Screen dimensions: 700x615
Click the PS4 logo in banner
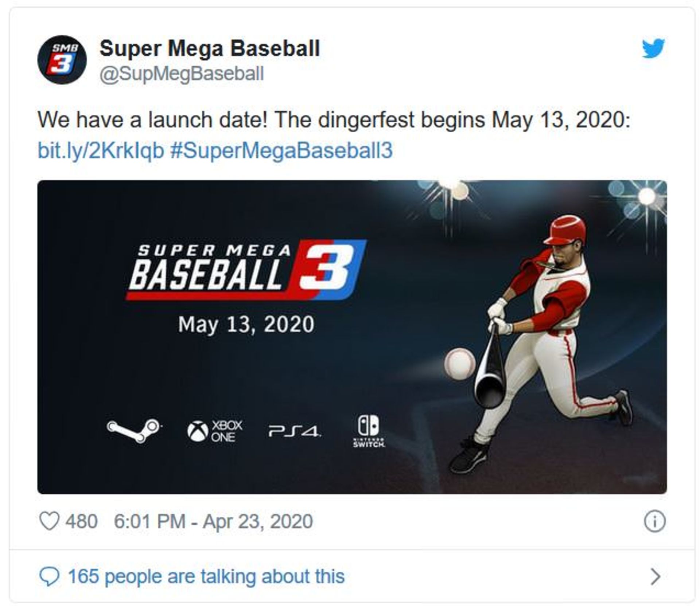(x=295, y=431)
